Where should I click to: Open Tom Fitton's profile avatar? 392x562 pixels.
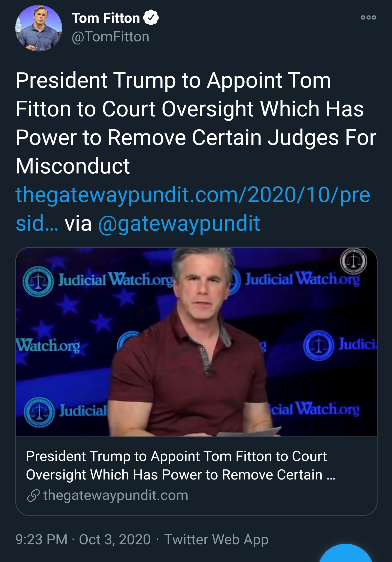pyautogui.click(x=39, y=28)
